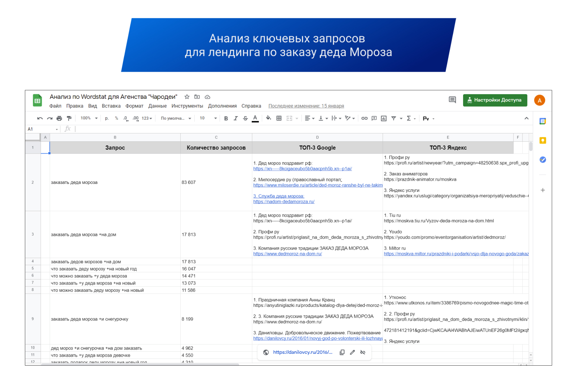
Task: Toggle bold formatting
Action: pyautogui.click(x=226, y=118)
